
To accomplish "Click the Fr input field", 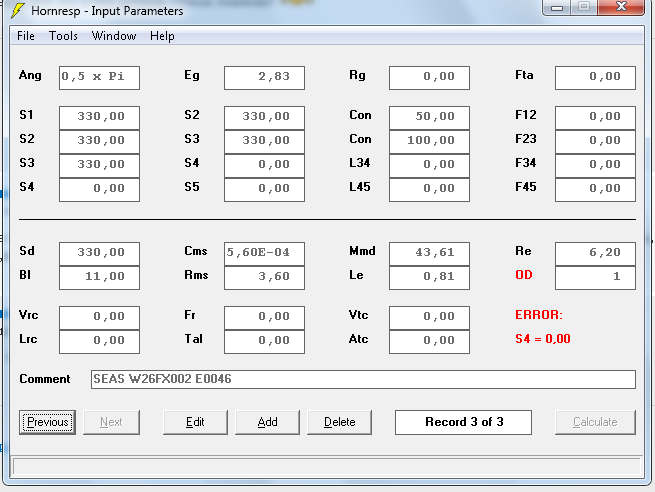I will click(264, 318).
